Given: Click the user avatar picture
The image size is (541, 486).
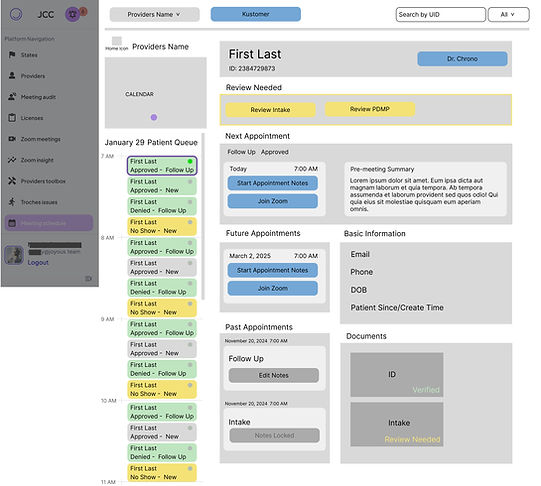Looking at the screenshot, I should tap(14, 255).
